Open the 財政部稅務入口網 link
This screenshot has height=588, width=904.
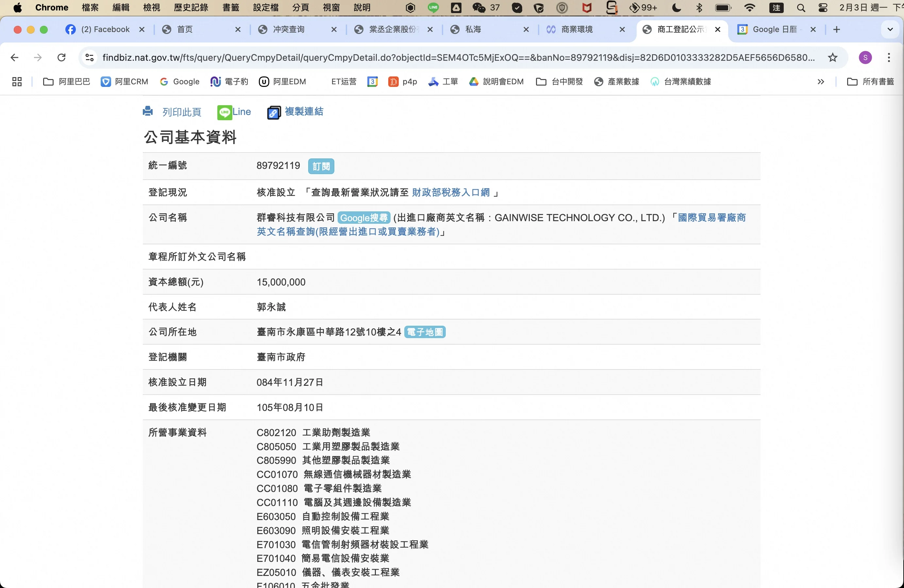[451, 192]
